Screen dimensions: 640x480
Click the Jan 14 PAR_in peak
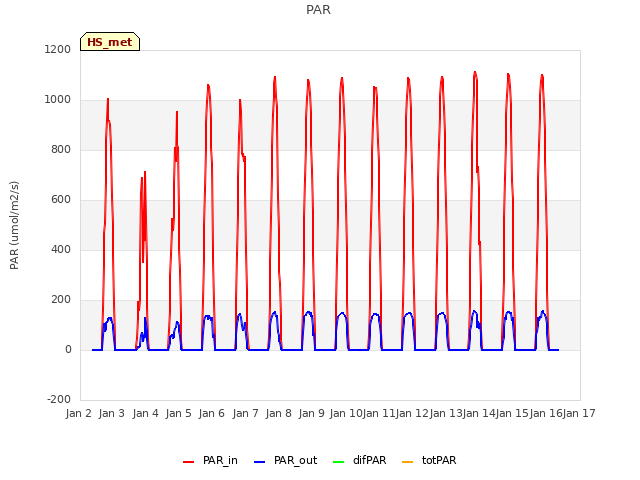click(x=475, y=73)
